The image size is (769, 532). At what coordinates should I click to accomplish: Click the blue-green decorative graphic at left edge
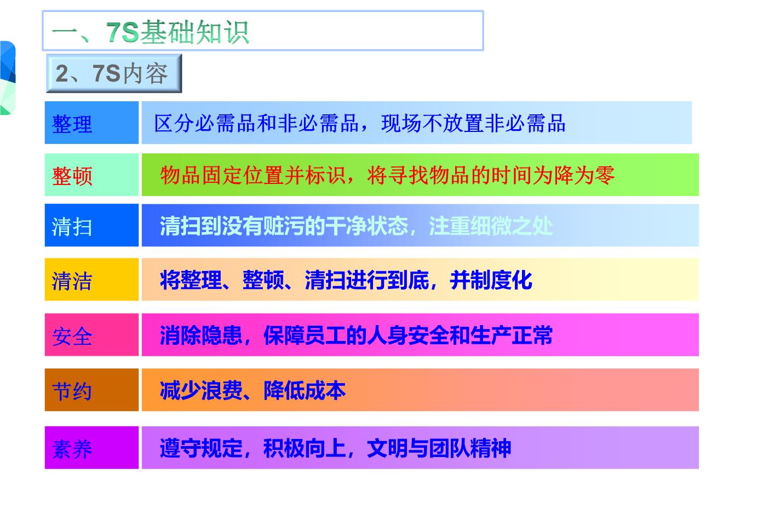(x=7, y=78)
